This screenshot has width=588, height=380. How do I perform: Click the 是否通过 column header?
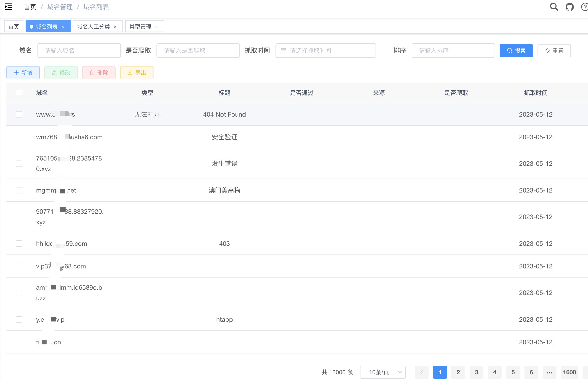[x=302, y=93]
